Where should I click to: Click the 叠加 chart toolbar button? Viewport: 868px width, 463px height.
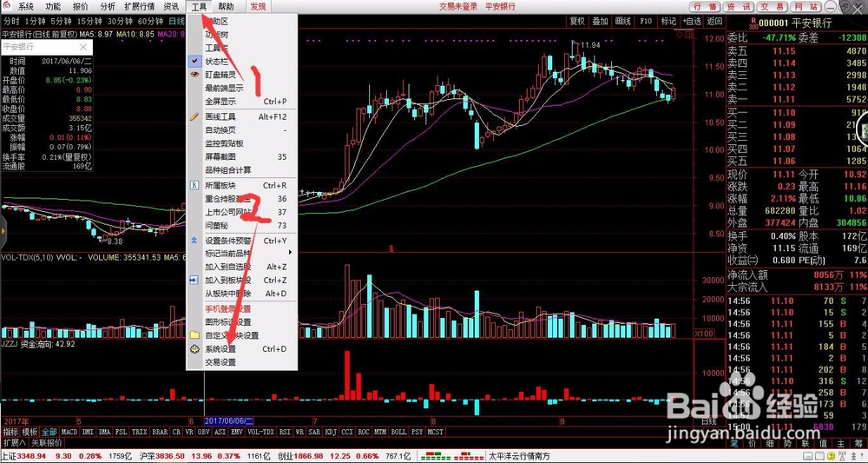tap(600, 21)
